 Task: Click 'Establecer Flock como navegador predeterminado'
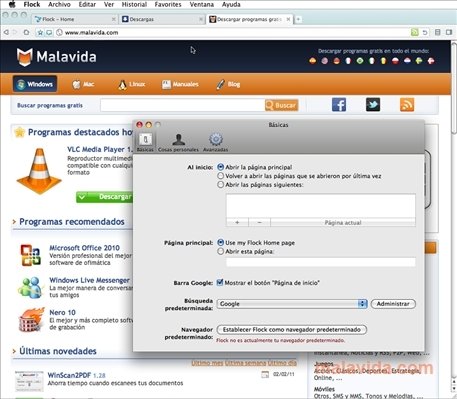point(292,330)
